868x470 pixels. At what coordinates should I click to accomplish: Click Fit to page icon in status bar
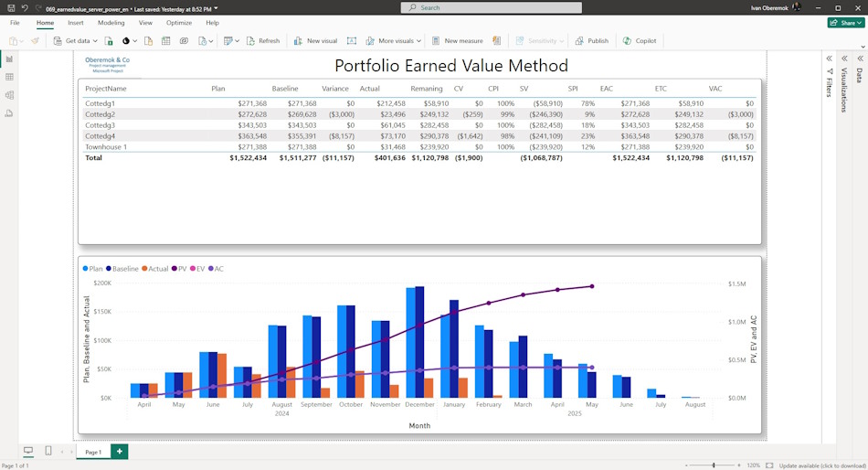pyautogui.click(x=769, y=465)
